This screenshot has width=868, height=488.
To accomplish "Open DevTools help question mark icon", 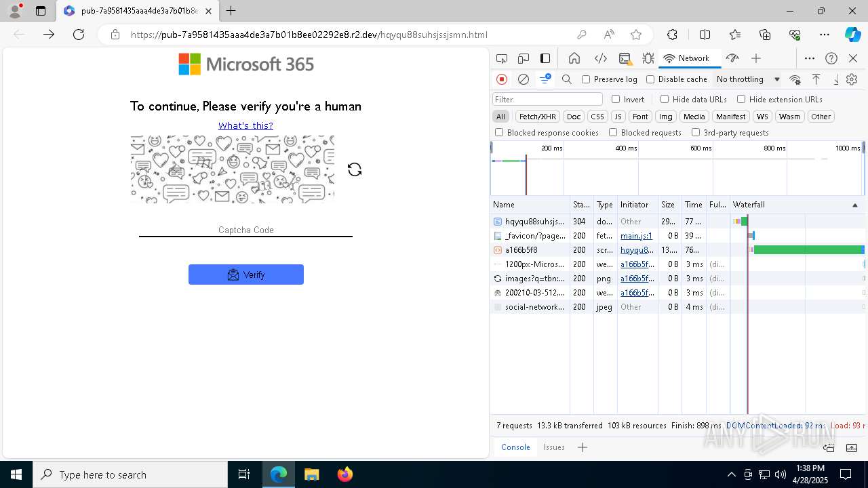I will coord(831,58).
